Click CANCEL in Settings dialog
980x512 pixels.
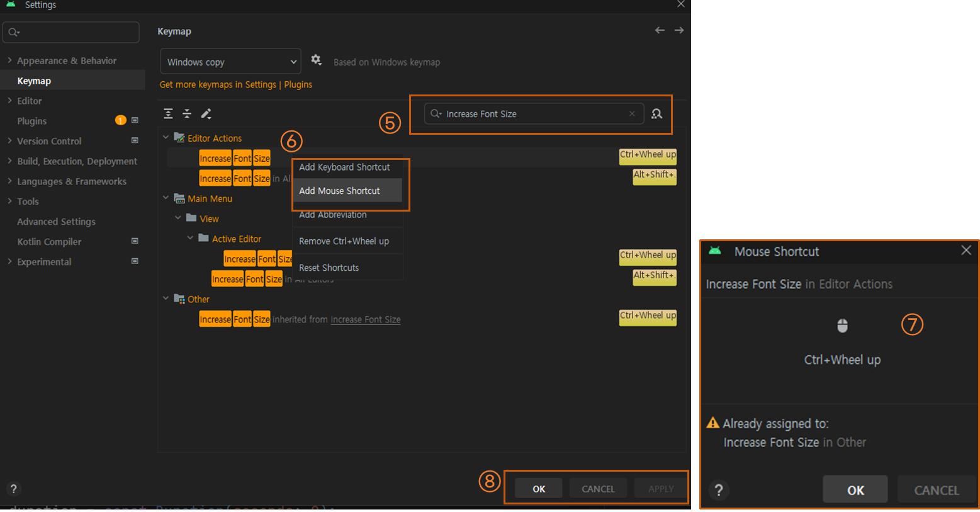pos(598,489)
